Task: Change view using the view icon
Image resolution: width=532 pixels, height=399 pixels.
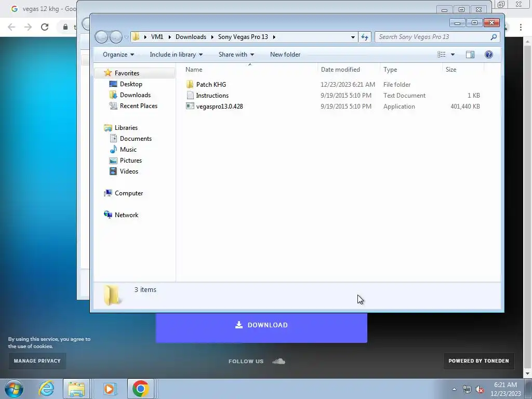Action: click(442, 55)
